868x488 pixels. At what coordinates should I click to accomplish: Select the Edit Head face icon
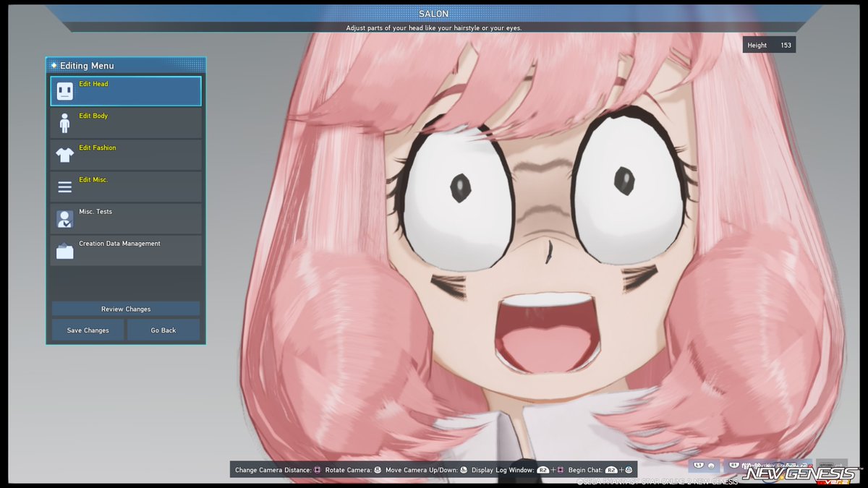coord(64,91)
